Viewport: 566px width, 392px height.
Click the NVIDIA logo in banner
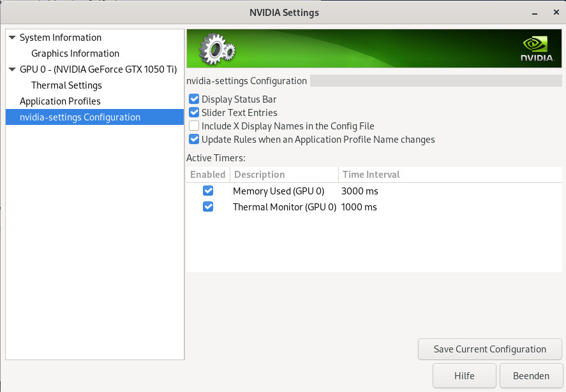[537, 48]
